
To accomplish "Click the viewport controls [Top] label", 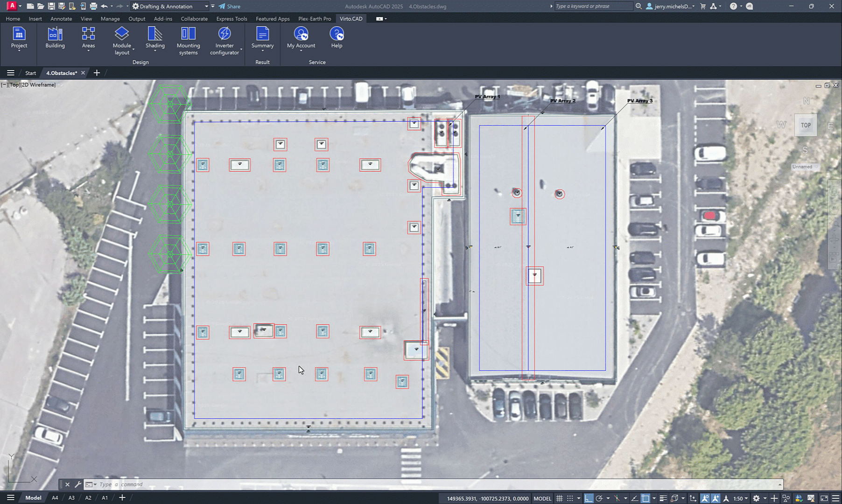I will [14, 84].
